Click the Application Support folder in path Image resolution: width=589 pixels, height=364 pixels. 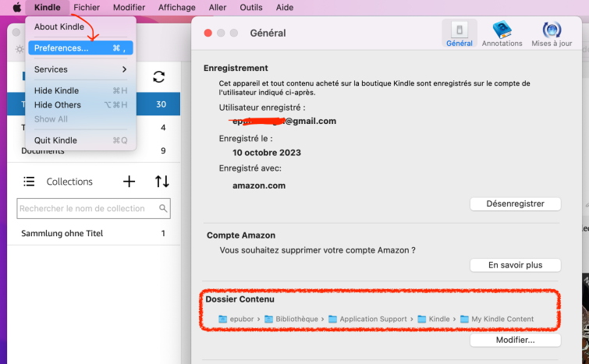coord(367,319)
